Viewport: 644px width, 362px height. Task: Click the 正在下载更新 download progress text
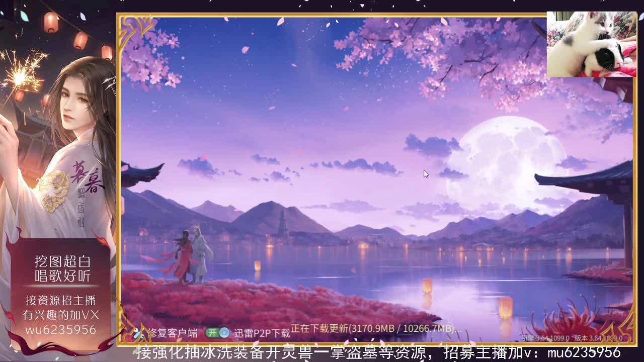[376, 328]
